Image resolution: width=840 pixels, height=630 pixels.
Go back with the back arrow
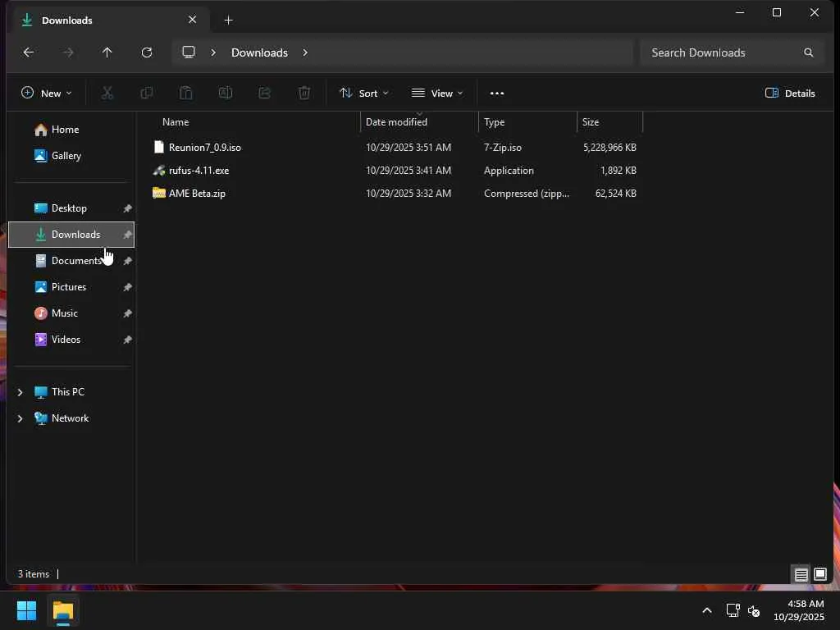coord(29,52)
